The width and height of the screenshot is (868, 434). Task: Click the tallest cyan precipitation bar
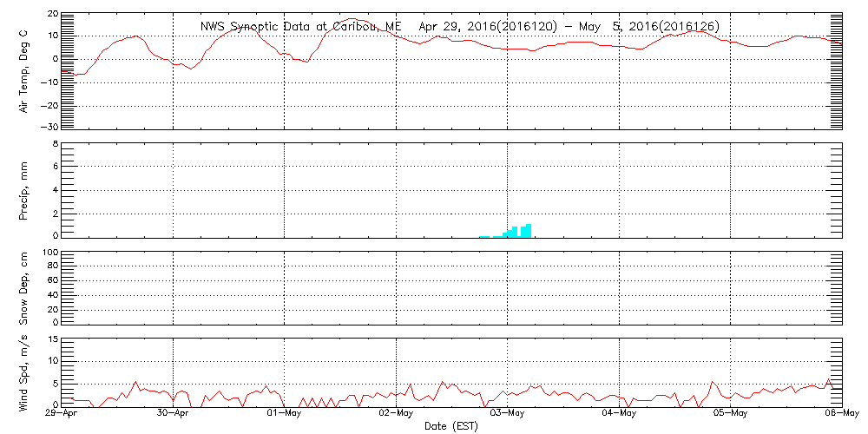click(x=528, y=230)
